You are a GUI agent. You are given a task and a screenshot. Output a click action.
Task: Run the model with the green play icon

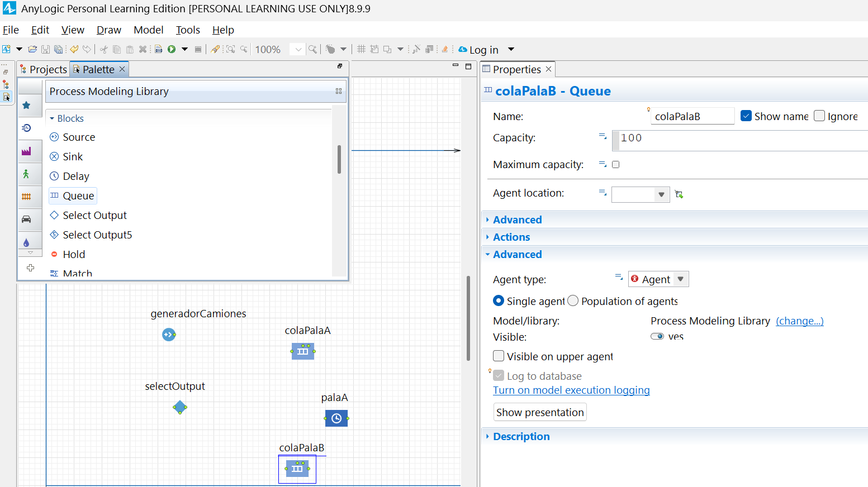click(x=172, y=49)
